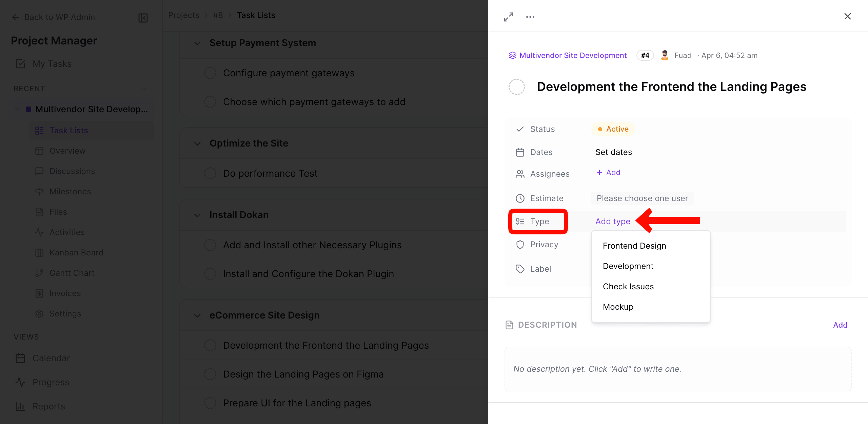Mark Do performance Test as complete
Screen dimensions: 868x424
(x=210, y=173)
